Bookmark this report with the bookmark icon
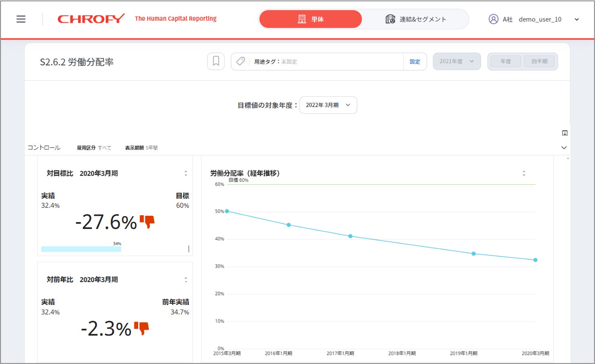The height and width of the screenshot is (364, 595). tap(216, 61)
